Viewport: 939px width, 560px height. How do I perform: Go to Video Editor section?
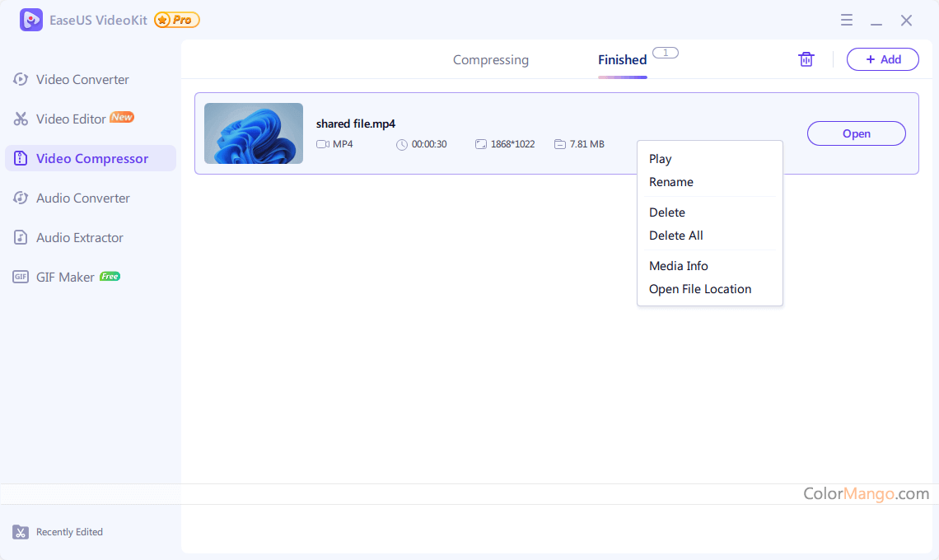coord(91,119)
